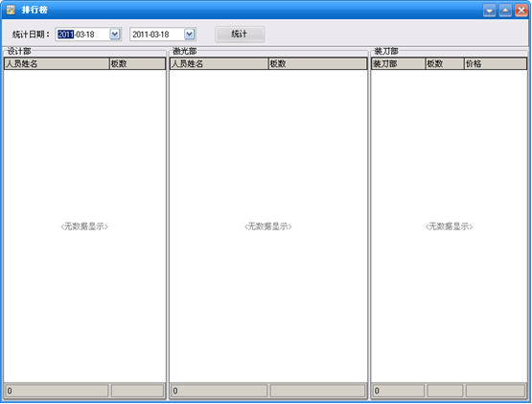Image resolution: width=532 pixels, height=404 pixels.
Task: Sort 激光部 table by 板数 column
Action: (x=317, y=63)
